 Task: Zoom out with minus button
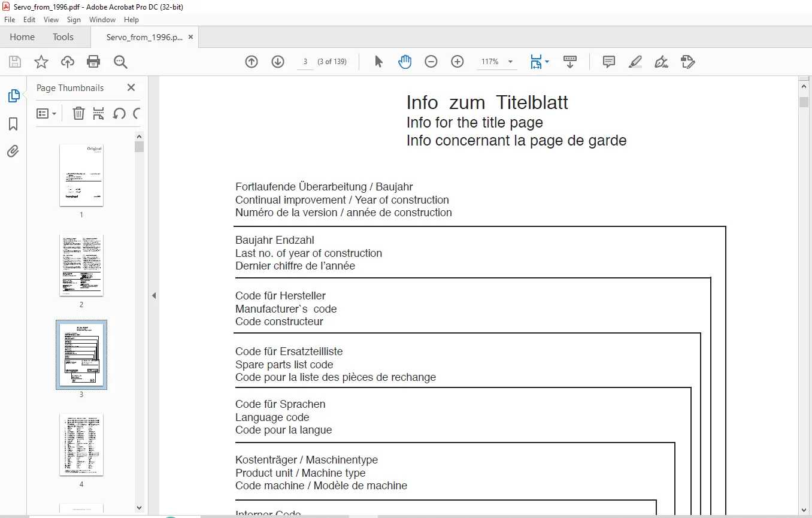tap(431, 62)
